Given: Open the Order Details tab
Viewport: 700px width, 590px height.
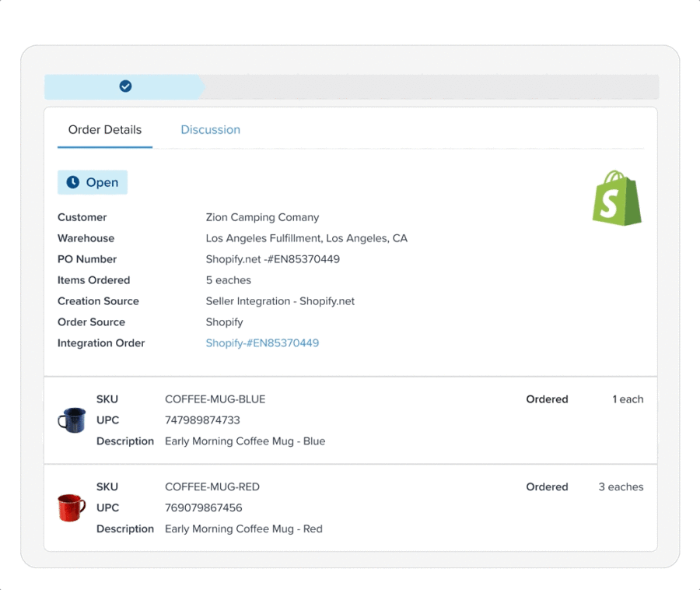Looking at the screenshot, I should point(104,129).
